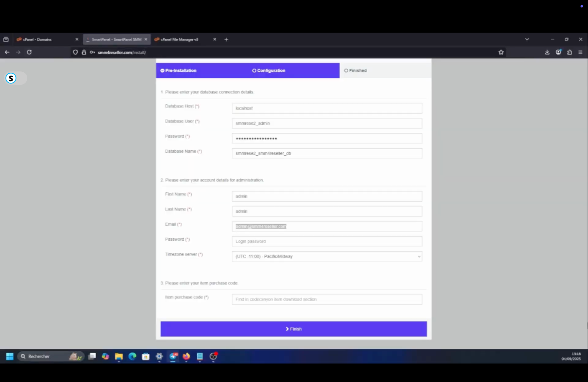Viewport: 588px width, 382px height.
Task: Open the Firefox hamburger menu
Action: coord(580,52)
